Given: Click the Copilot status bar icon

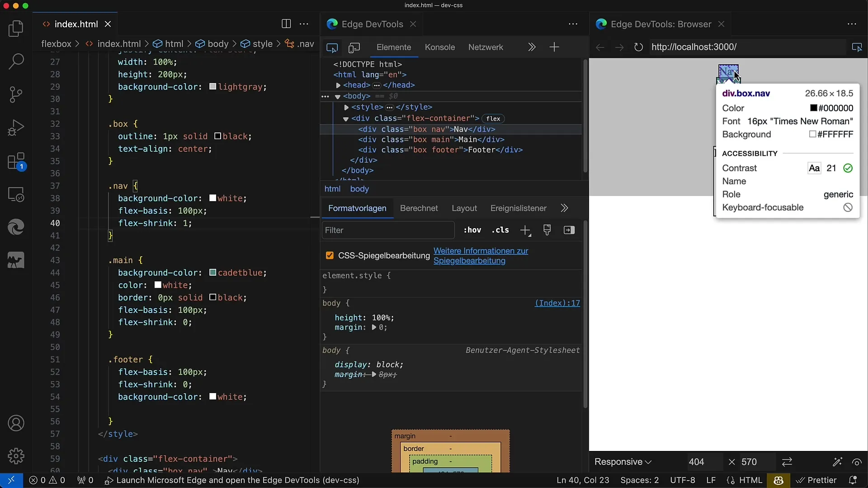Looking at the screenshot, I should pos(778,480).
